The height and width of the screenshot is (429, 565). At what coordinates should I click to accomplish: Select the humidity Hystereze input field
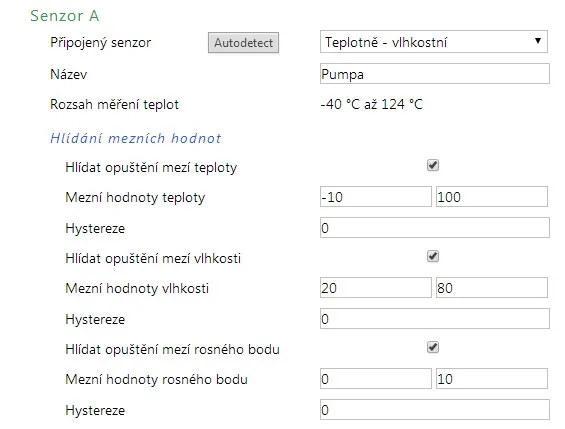click(435, 318)
